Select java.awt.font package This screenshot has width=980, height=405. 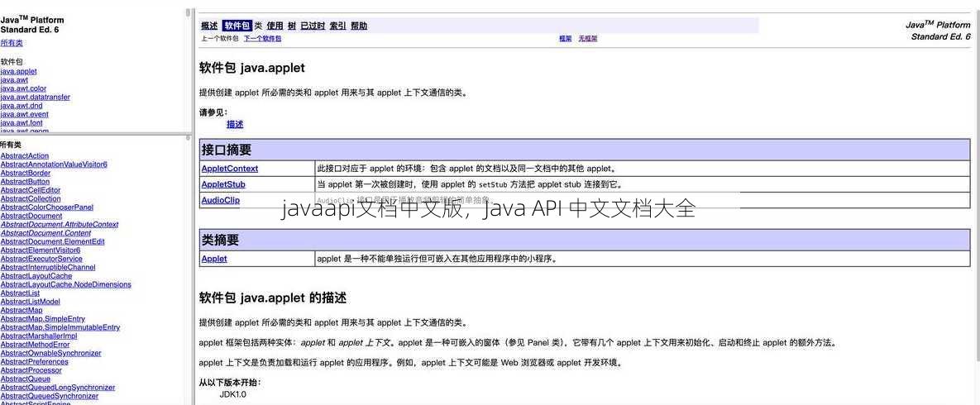22,123
